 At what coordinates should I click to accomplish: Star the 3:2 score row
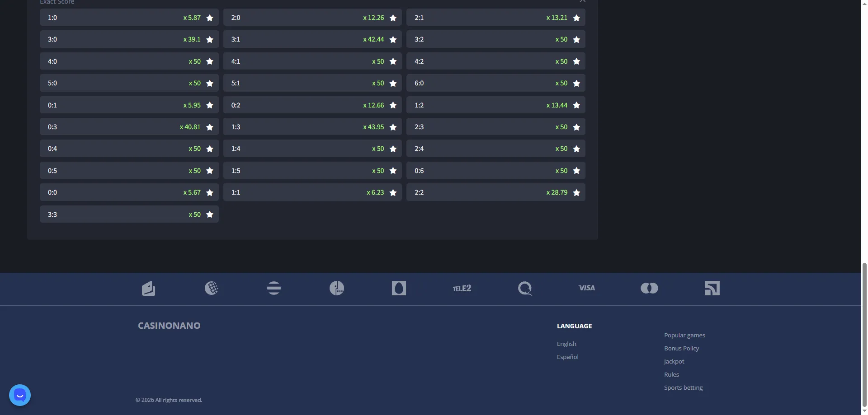coord(576,39)
